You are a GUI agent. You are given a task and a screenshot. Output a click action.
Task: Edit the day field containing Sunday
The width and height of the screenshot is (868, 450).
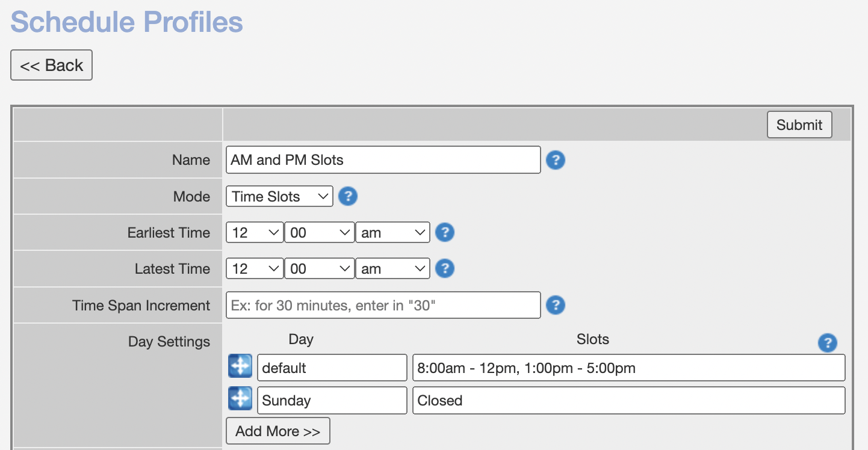pos(332,400)
